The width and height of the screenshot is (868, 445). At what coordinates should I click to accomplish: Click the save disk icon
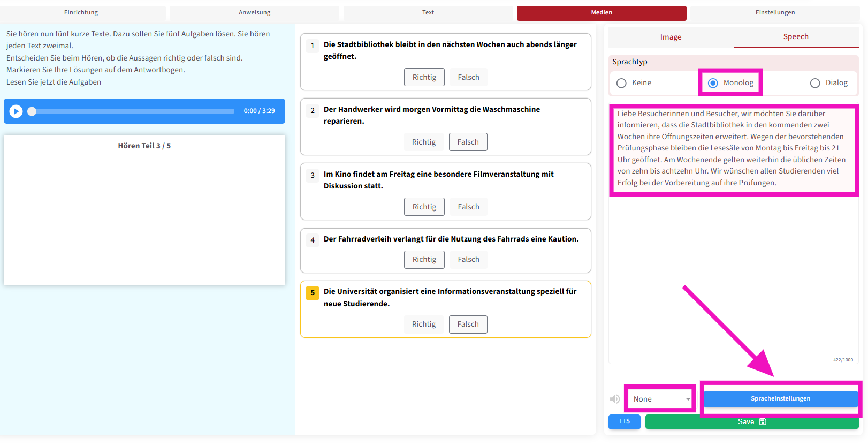[763, 422]
